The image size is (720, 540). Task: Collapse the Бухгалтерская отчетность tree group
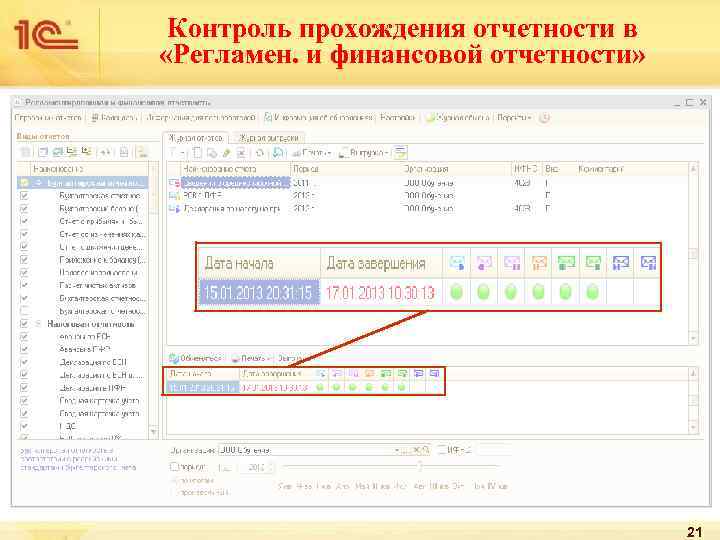click(x=39, y=183)
